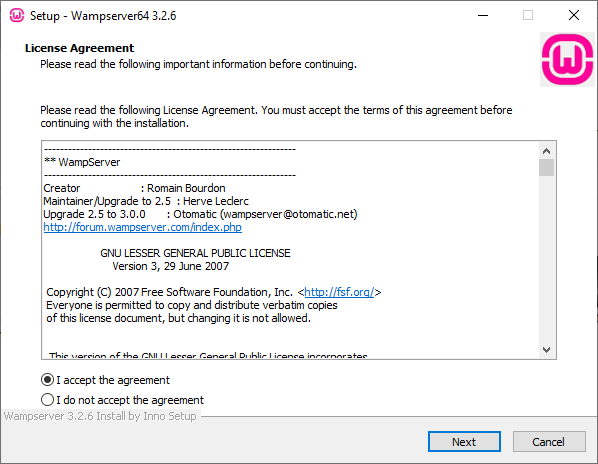Click the empty scrollbar track below thumb
Screen dimensions: 598x464
click(547, 259)
